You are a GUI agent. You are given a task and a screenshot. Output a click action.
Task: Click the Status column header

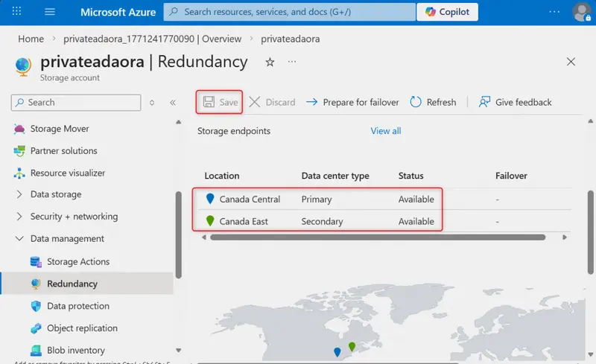tap(411, 176)
